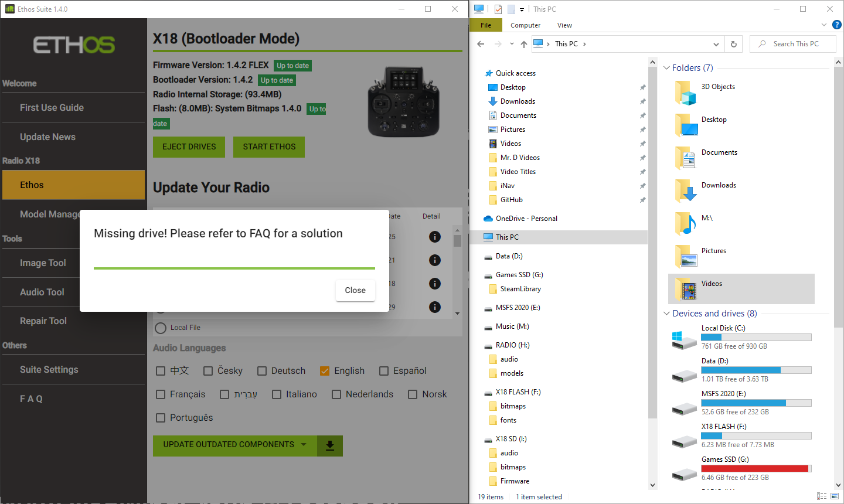Image resolution: width=844 pixels, height=504 pixels.
Task: Close the Missing drive dialog
Action: click(x=355, y=290)
